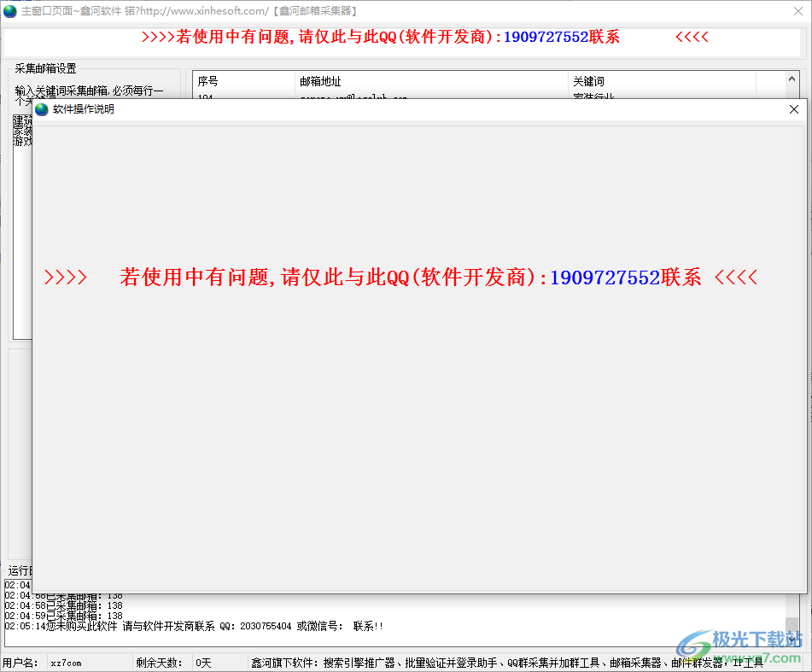This screenshot has height=672, width=812.
Task: Click the xz7com username field in status bar
Action: tap(68, 662)
